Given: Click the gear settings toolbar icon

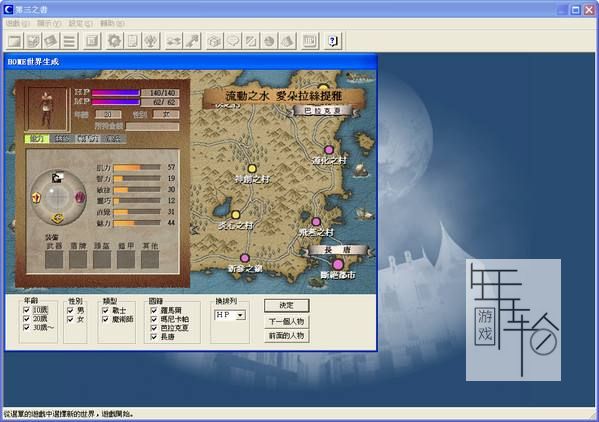Looking at the screenshot, I should 114,41.
